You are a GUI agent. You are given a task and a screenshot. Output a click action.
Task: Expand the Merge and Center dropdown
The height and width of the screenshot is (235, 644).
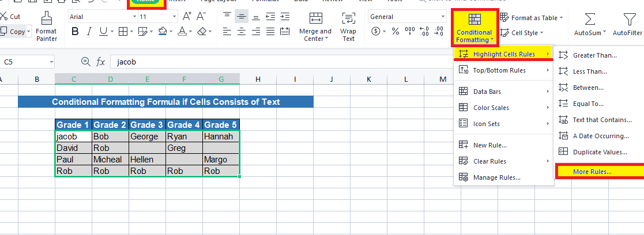point(326,39)
